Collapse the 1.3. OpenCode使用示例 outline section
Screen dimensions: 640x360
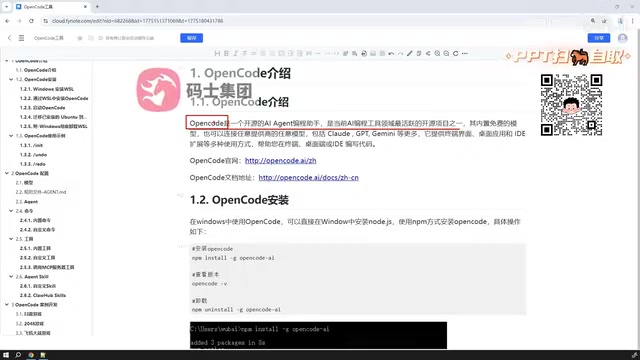(11, 136)
